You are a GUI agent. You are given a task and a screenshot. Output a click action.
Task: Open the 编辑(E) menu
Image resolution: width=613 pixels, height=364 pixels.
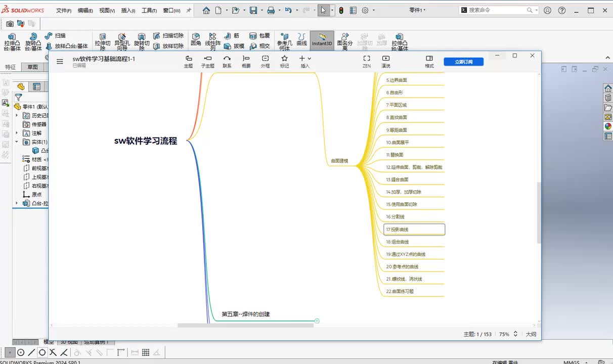pyautogui.click(x=85, y=10)
